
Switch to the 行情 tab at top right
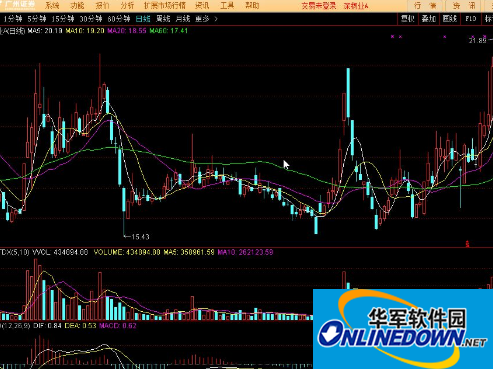pyautogui.click(x=425, y=6)
